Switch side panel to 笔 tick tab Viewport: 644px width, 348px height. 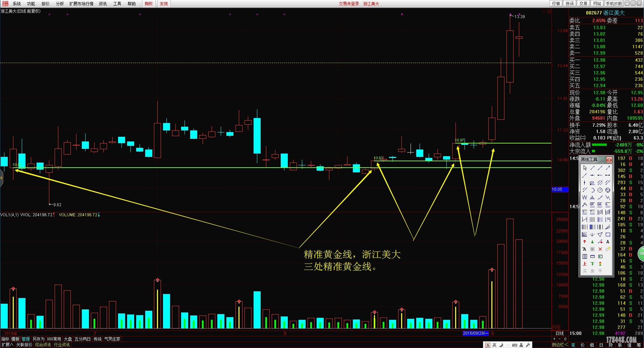(573, 345)
